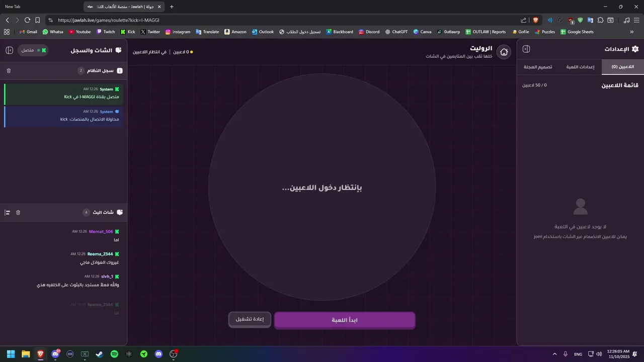Screen dimensions: 644x362
Task: Open the Windows Start menu
Action: (x=11, y=354)
